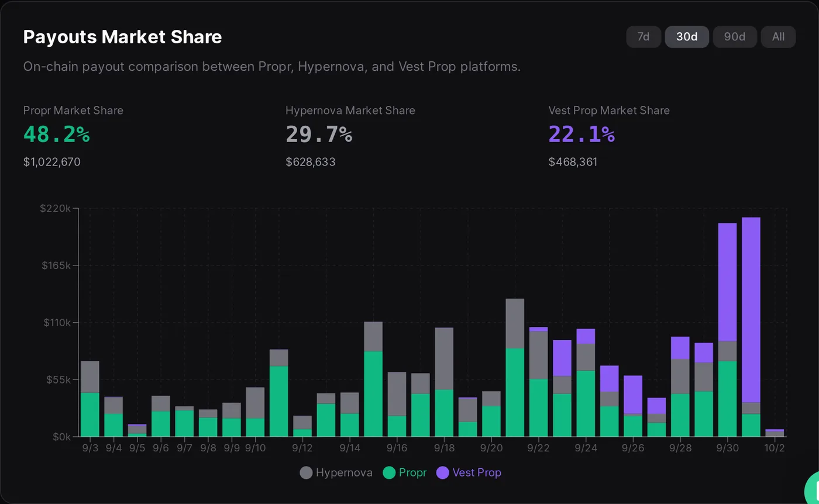
Task: Click the 9/10 x-axis date label
Action: [255, 448]
